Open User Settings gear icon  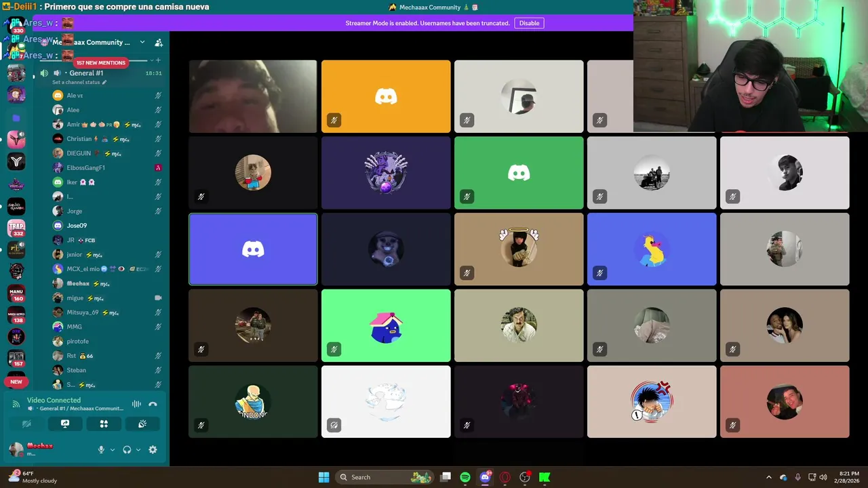coord(153,449)
